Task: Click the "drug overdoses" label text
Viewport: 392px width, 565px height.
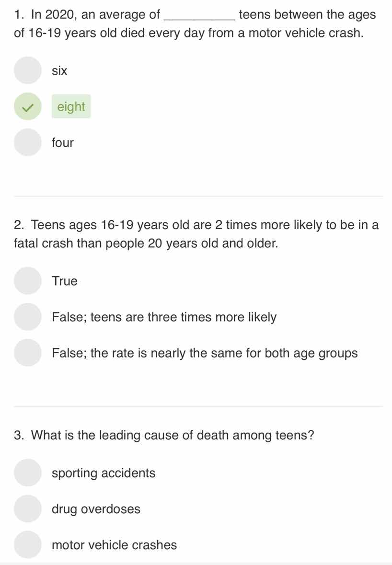Action: point(96,508)
